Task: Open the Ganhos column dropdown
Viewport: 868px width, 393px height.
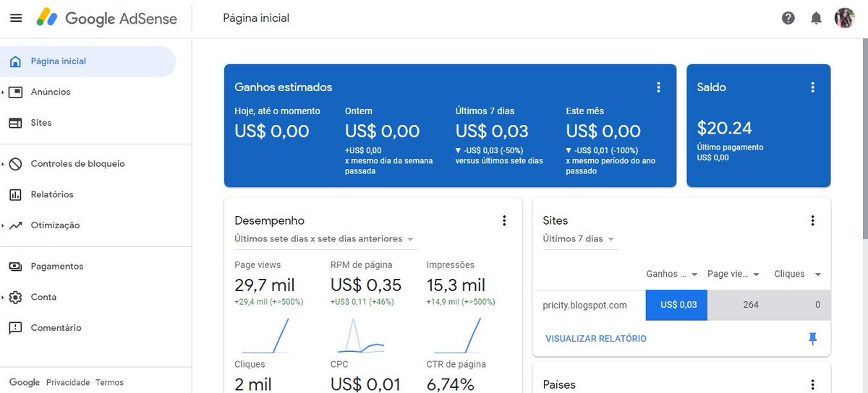Action: 672,275
